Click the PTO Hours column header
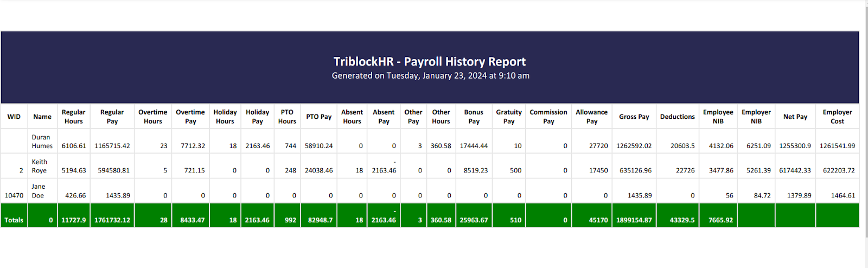This screenshot has width=868, height=268. (287, 117)
